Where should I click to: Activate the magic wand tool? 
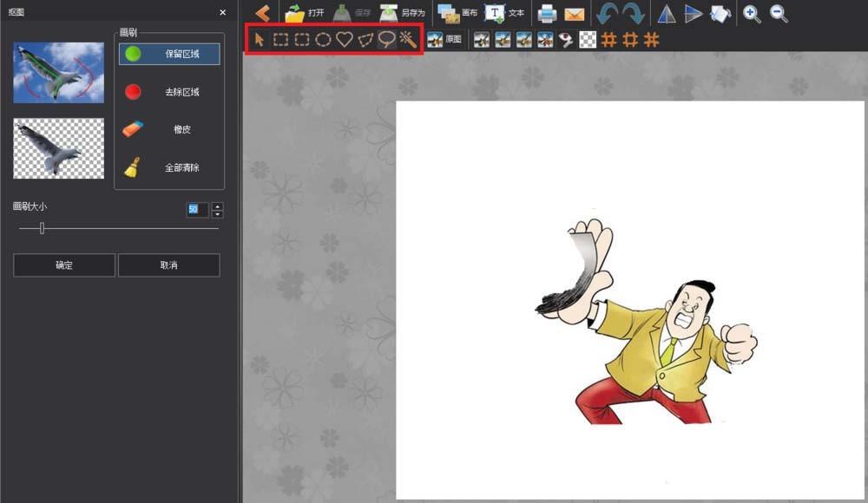(408, 39)
